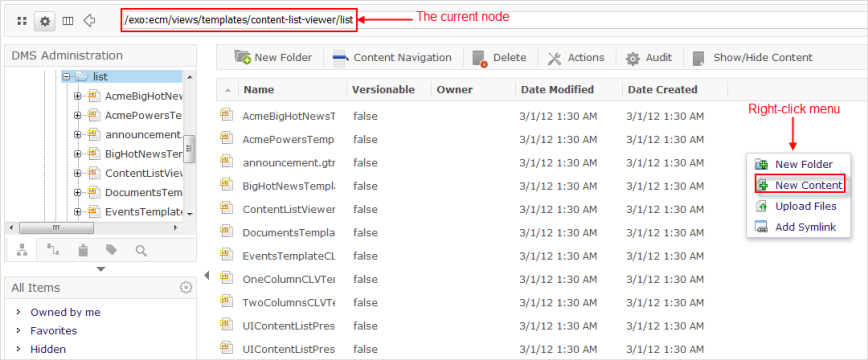Switch to the clipboard tab icon

pyautogui.click(x=83, y=250)
